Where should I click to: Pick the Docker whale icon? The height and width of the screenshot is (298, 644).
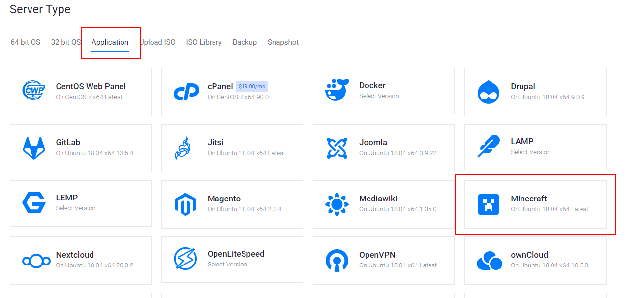[337, 90]
